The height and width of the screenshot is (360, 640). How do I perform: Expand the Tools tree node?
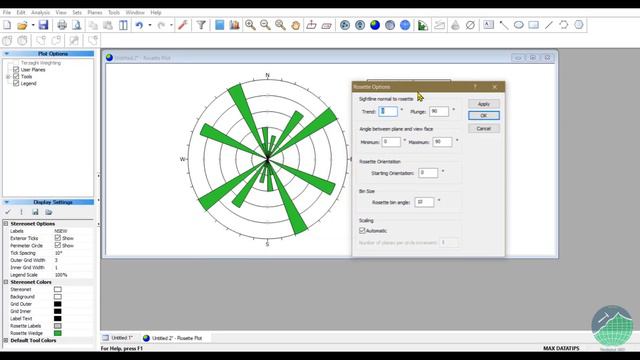click(8, 77)
